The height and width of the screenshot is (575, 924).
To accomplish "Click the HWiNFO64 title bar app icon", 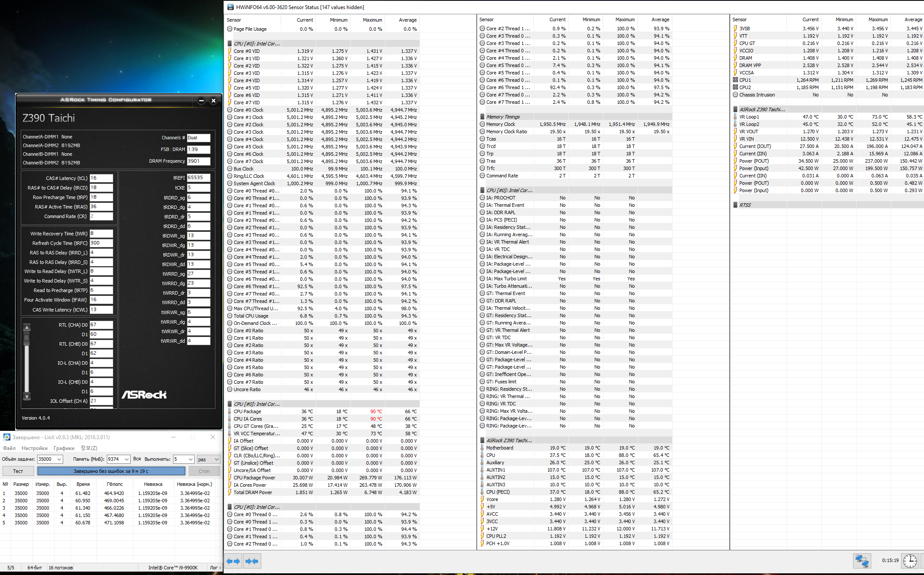I will pos(230,7).
